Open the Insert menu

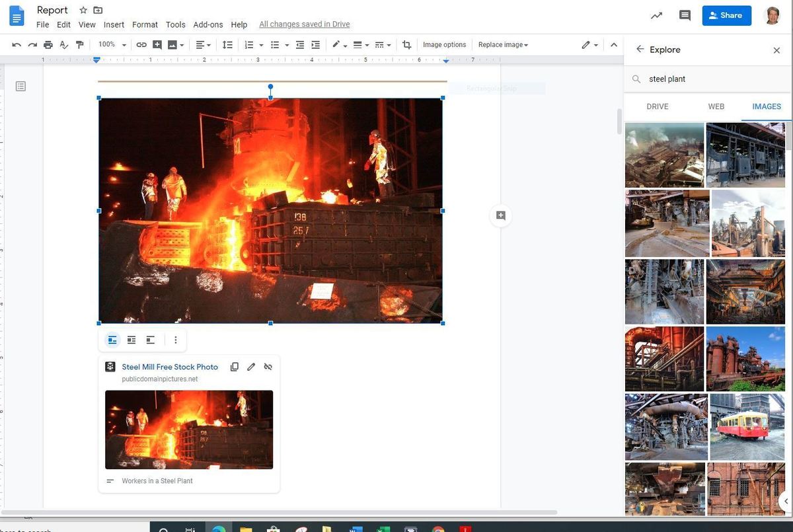(114, 24)
